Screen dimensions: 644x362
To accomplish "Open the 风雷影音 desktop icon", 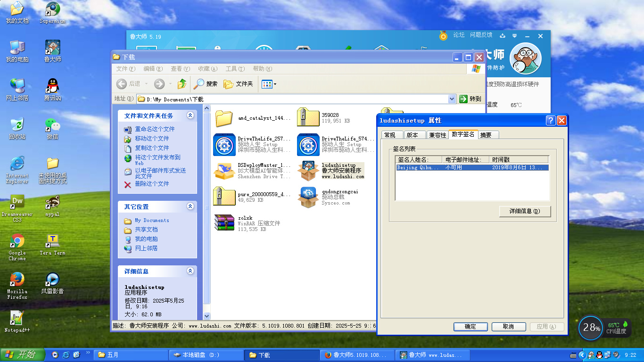I will click(x=53, y=283).
